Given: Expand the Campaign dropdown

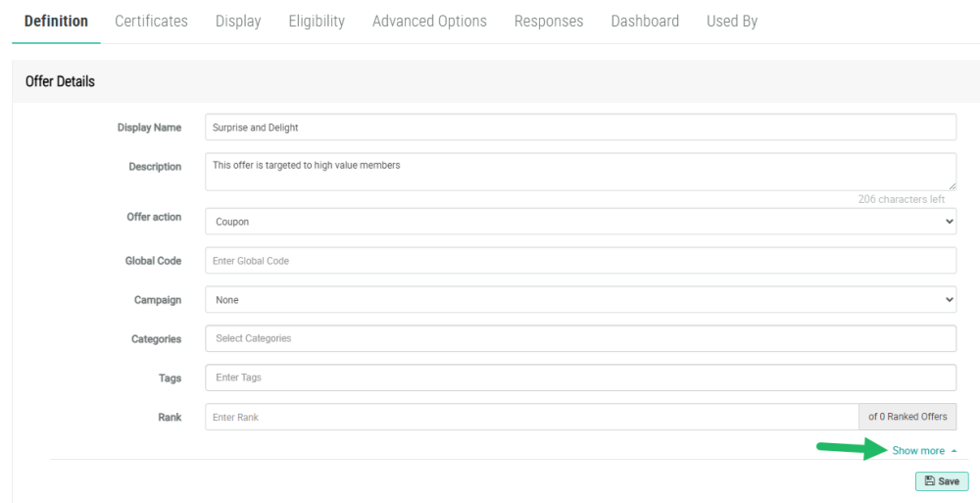Looking at the screenshot, I should (x=580, y=300).
